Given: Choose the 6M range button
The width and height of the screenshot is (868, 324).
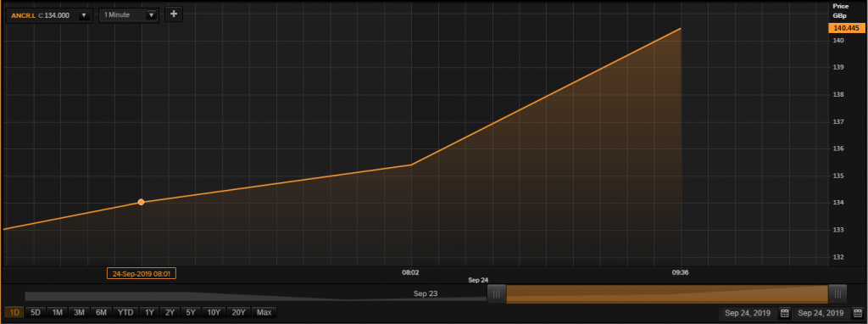Looking at the screenshot, I should [x=101, y=312].
